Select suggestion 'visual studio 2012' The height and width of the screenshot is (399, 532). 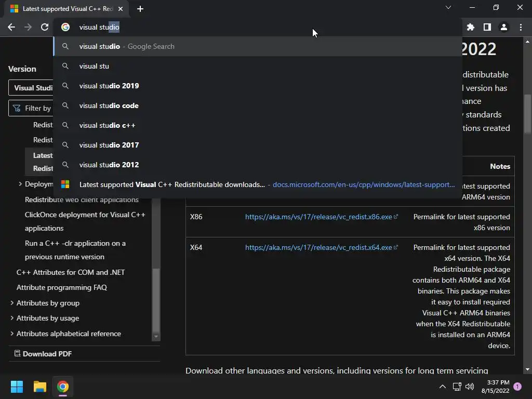click(x=258, y=165)
